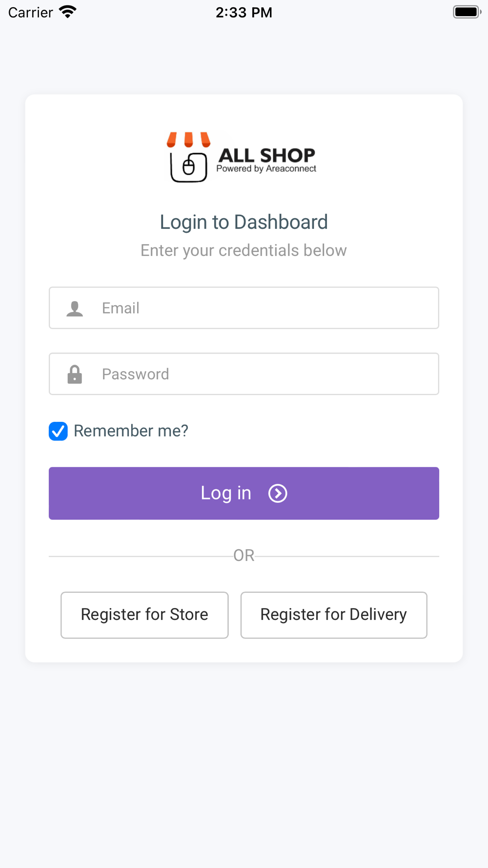Viewport: 488px width, 868px height.
Task: Tap the Wi-Fi icon in status bar
Action: point(68,12)
